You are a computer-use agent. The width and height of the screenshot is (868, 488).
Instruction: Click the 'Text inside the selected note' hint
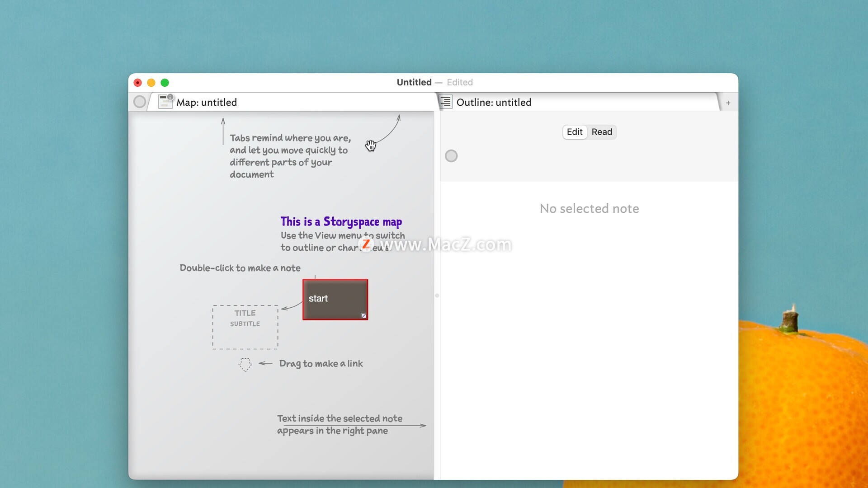(340, 424)
